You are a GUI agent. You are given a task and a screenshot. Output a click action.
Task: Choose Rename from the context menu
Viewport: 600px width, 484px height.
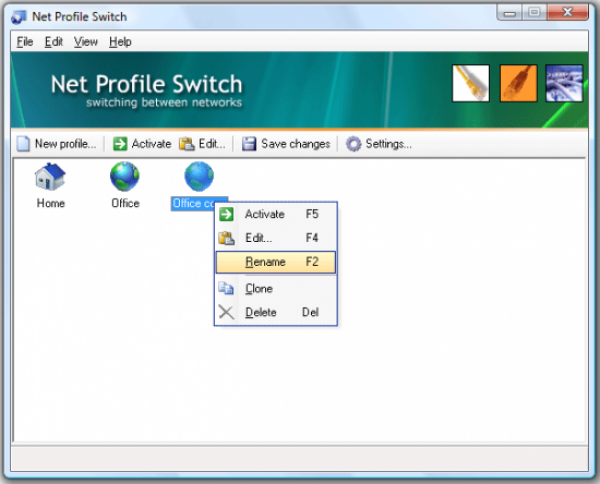[276, 262]
